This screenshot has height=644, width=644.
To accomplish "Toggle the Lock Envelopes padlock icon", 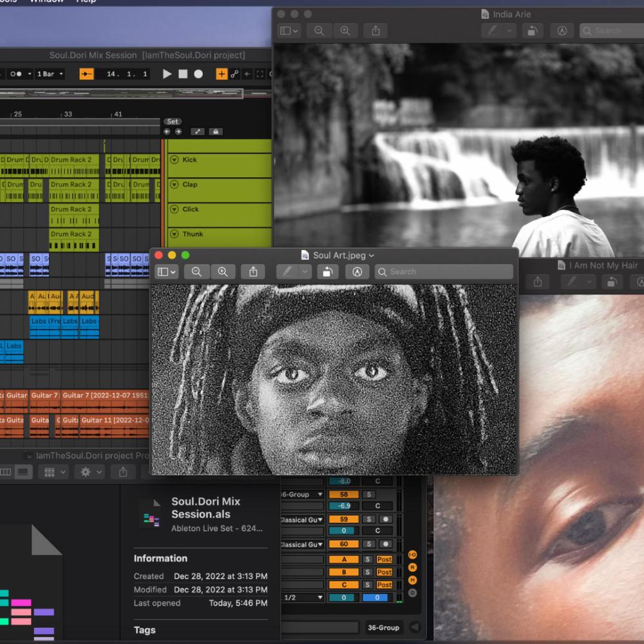I will click(216, 131).
